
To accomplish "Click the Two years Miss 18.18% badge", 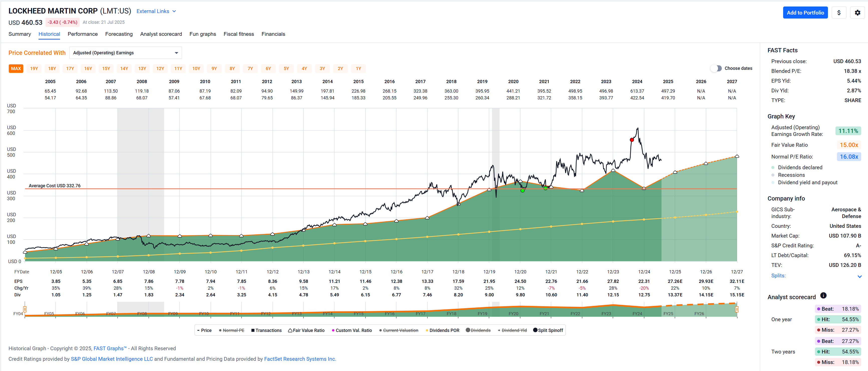I will point(838,362).
